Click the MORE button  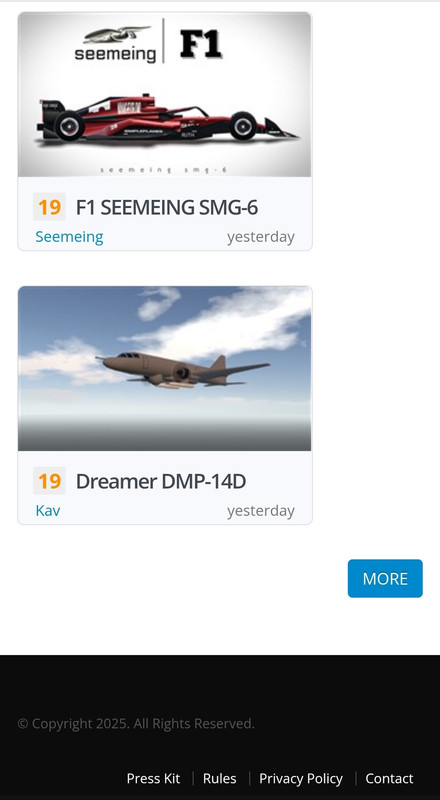click(x=385, y=578)
